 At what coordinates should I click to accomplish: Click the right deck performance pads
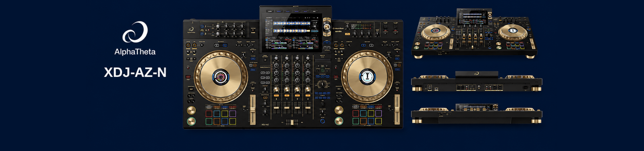point(367,117)
